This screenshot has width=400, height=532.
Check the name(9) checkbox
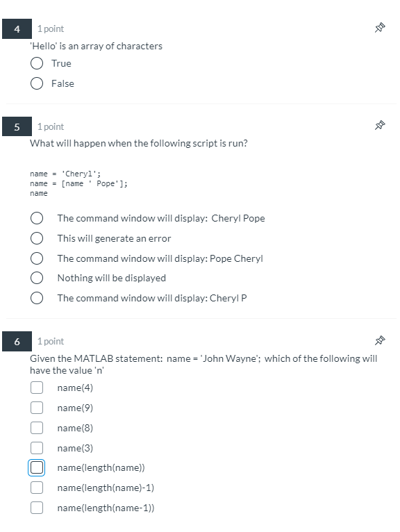pos(37,408)
